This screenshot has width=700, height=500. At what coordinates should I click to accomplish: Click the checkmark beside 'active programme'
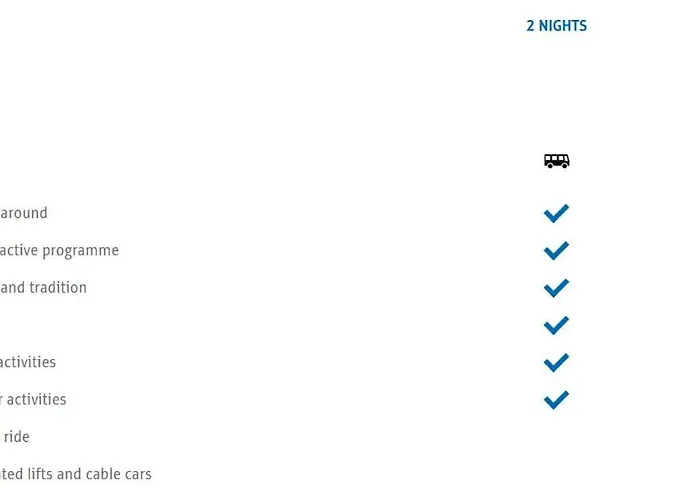pos(556,250)
